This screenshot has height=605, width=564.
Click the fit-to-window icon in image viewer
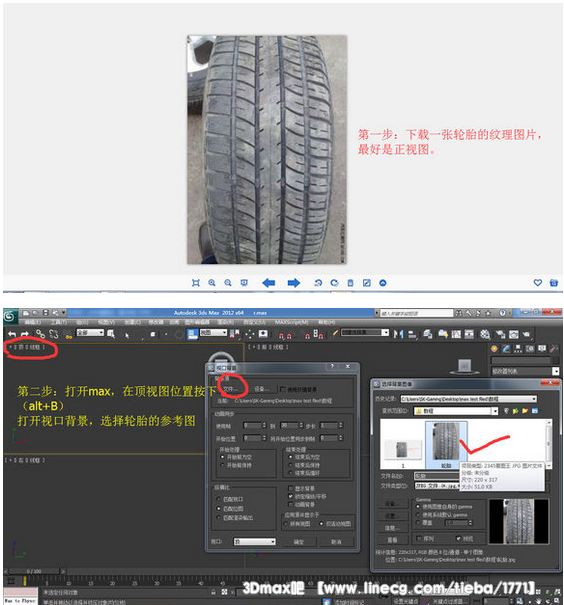coord(196,283)
